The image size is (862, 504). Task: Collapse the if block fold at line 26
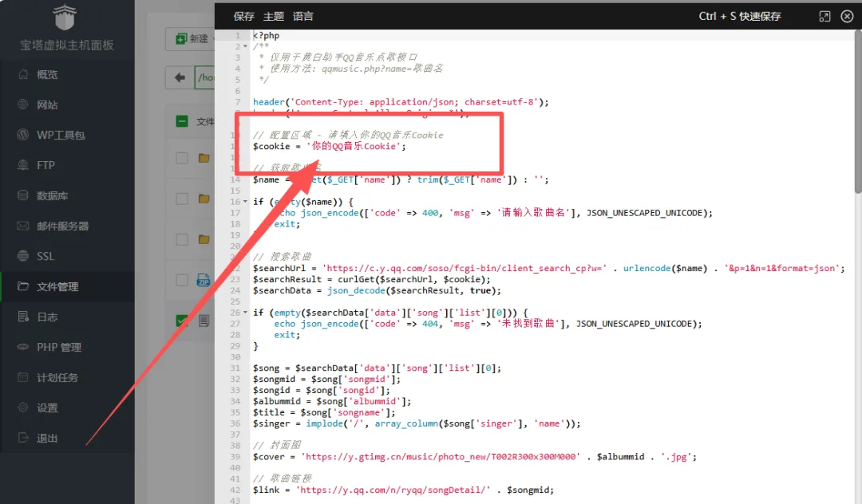coord(245,313)
